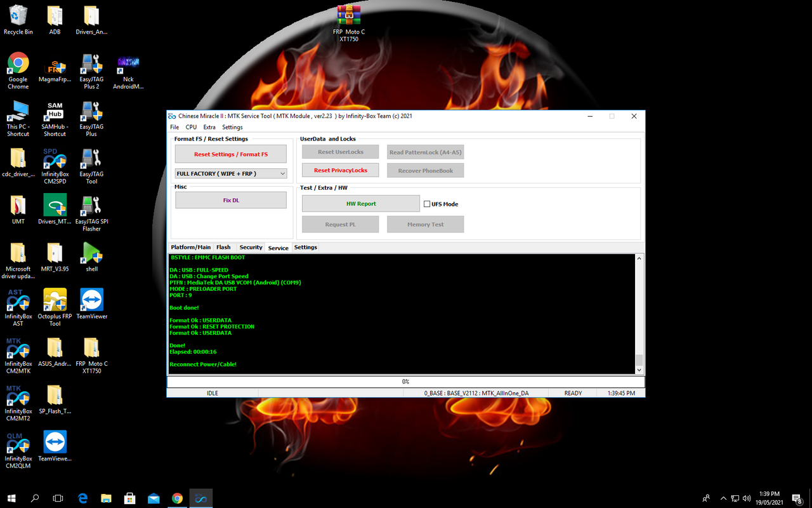The height and width of the screenshot is (508, 812).
Task: Open the Extra menu
Action: click(209, 127)
